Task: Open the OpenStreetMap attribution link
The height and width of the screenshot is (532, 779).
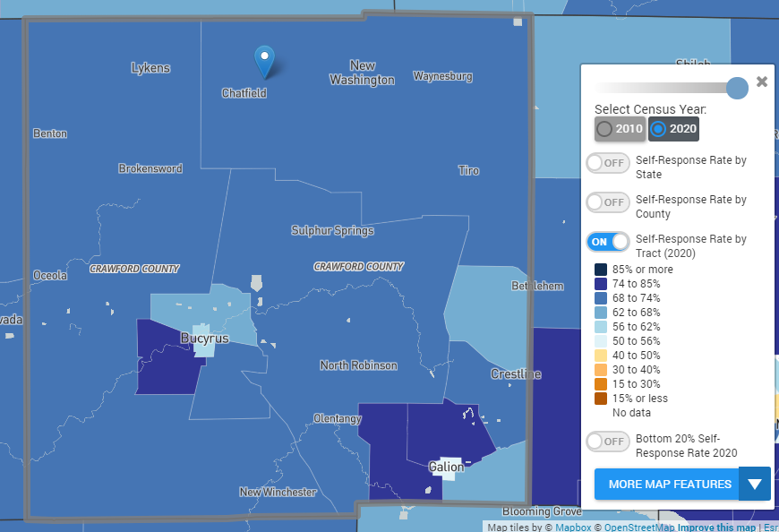Action: 639,528
